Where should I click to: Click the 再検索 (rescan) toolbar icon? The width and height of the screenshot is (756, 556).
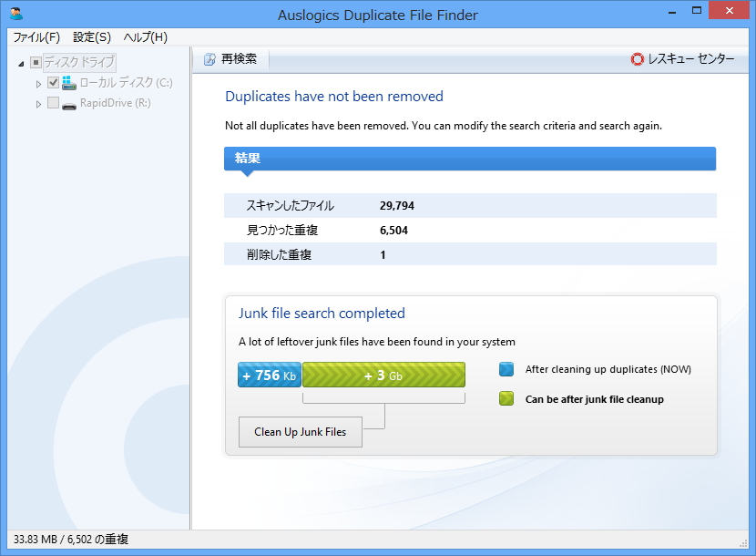coord(211,58)
